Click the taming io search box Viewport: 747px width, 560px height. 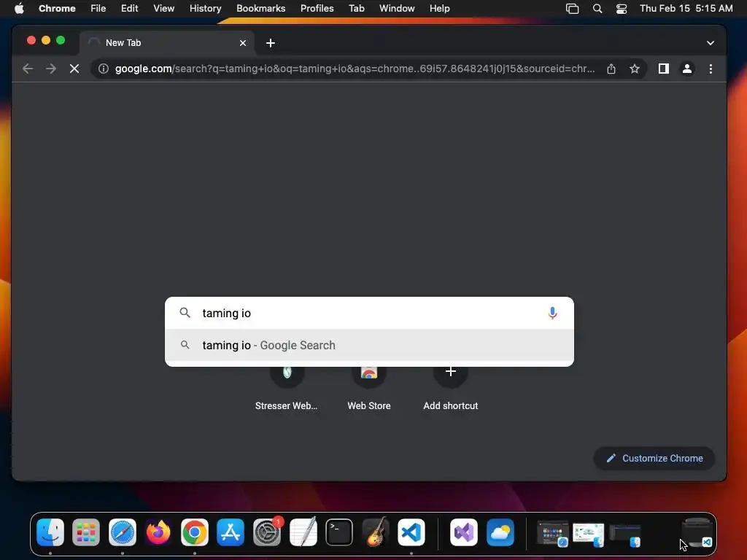coord(369,313)
